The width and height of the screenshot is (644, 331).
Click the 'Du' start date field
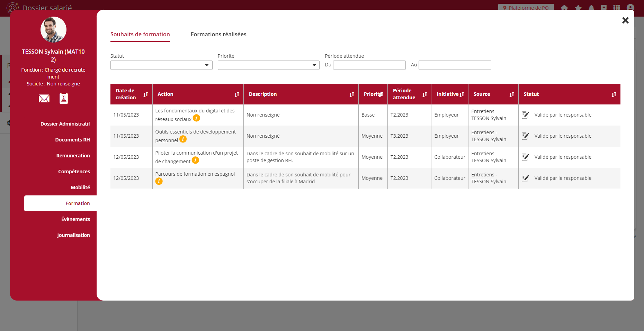tap(369, 65)
